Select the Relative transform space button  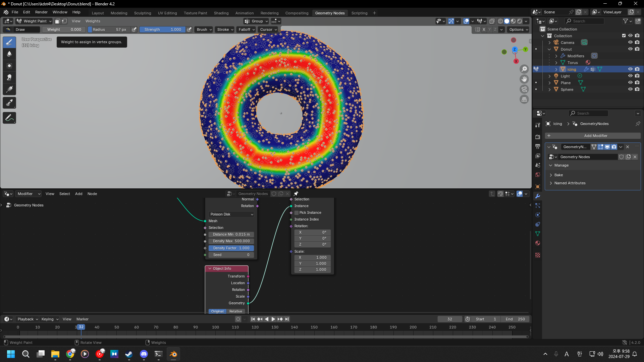[236, 311]
